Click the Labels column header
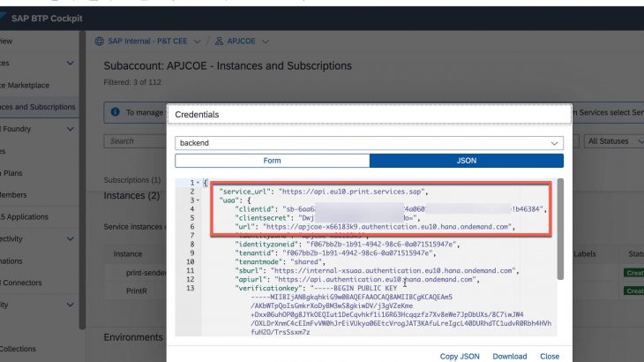 584,254
